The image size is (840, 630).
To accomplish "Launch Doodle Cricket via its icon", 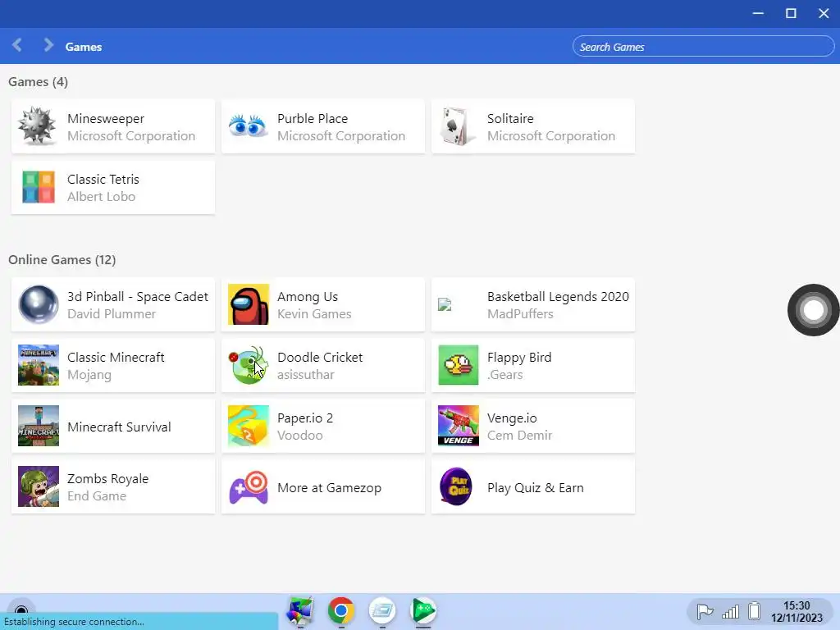I will [248, 365].
